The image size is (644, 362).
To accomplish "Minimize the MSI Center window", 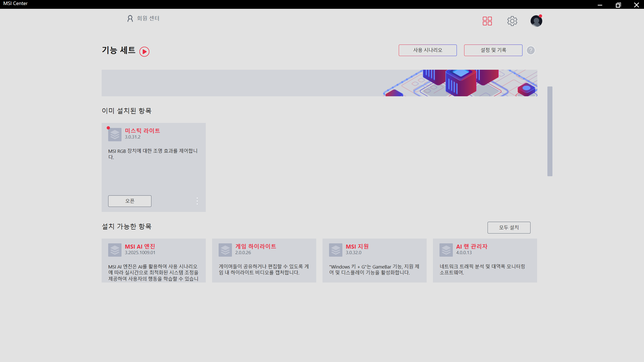I will pos(600,5).
